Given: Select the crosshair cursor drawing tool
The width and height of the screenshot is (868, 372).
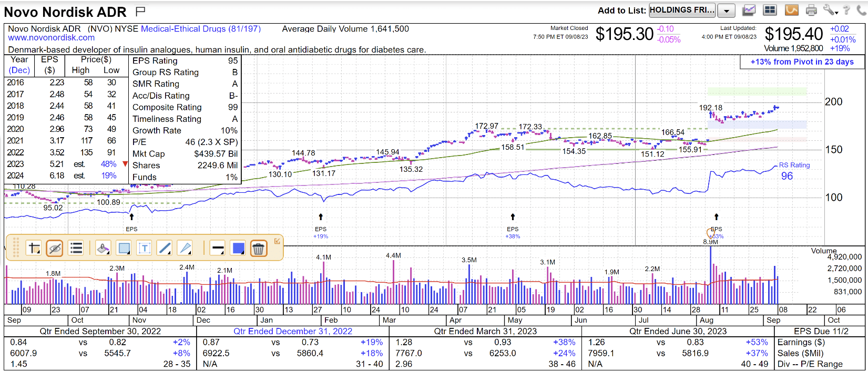Looking at the screenshot, I should (34, 248).
